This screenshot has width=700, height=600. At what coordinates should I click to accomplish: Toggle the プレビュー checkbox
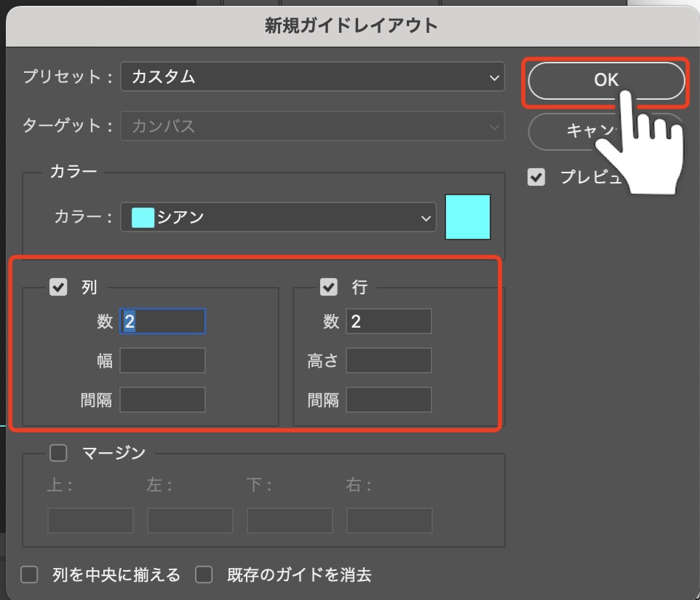[536, 177]
